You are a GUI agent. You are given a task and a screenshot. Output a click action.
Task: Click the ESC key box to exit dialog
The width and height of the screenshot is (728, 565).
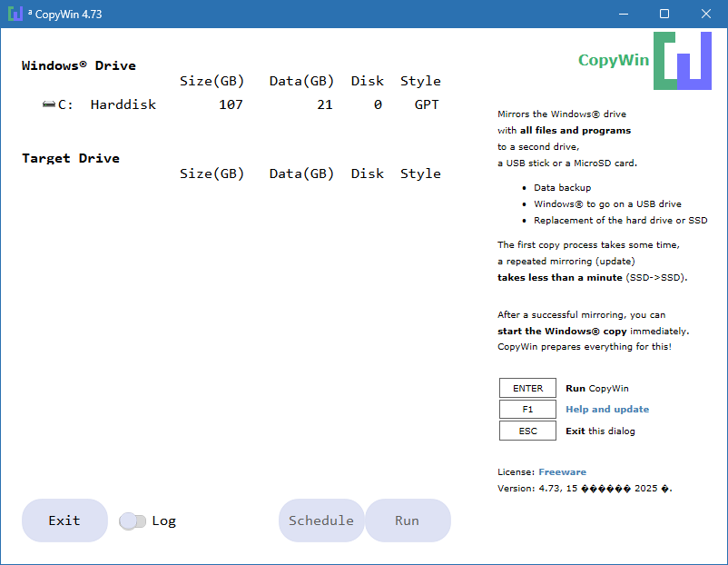[x=527, y=431]
